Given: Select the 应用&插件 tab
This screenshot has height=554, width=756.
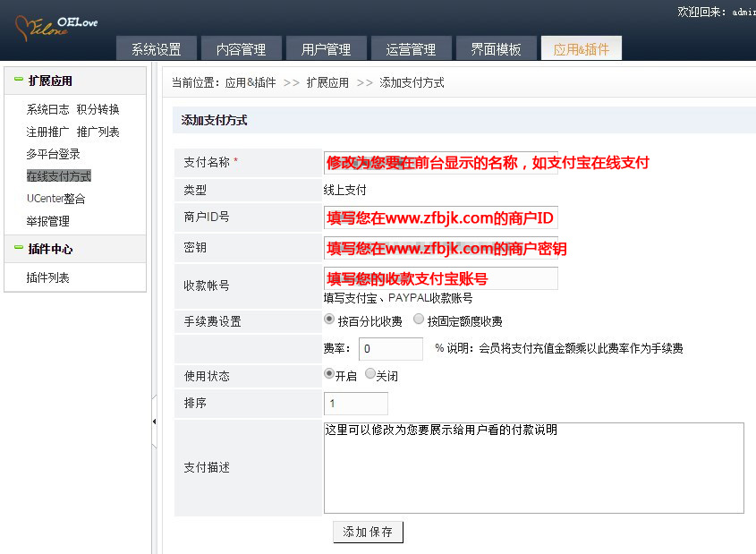Looking at the screenshot, I should coord(581,48).
